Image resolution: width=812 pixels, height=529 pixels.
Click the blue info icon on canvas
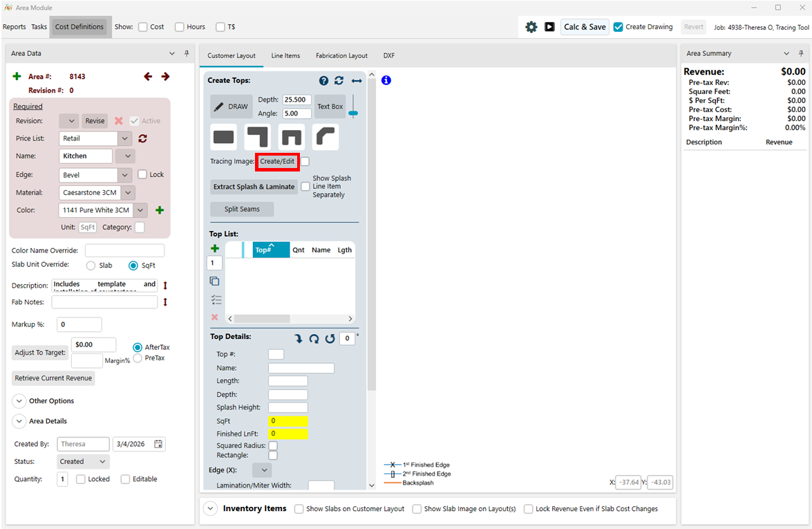point(386,80)
